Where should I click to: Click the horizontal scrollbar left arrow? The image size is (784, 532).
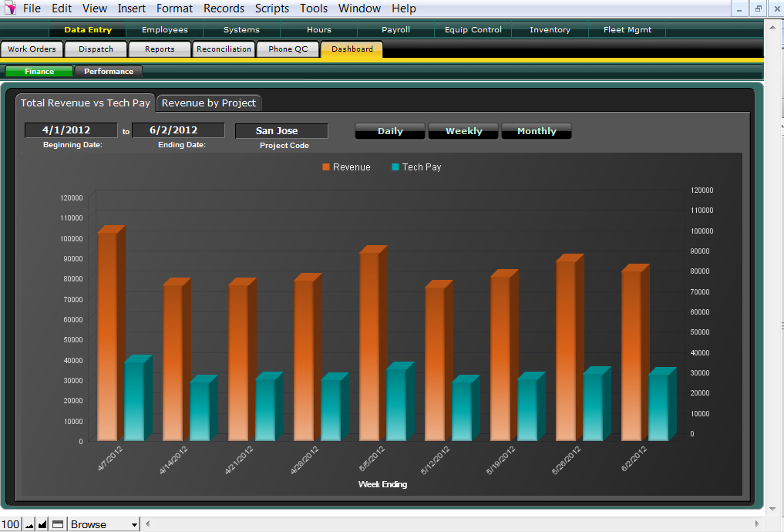(150, 524)
